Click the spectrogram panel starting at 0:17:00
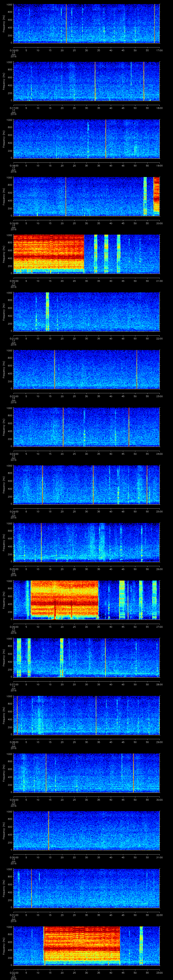Viewport: 173px width, 980px height. click(87, 81)
